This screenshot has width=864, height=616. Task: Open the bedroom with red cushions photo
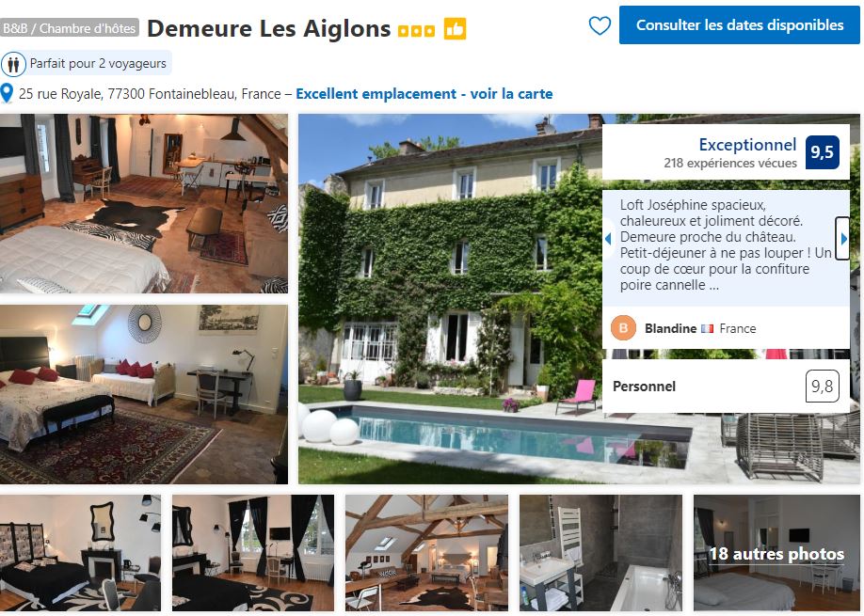144,395
